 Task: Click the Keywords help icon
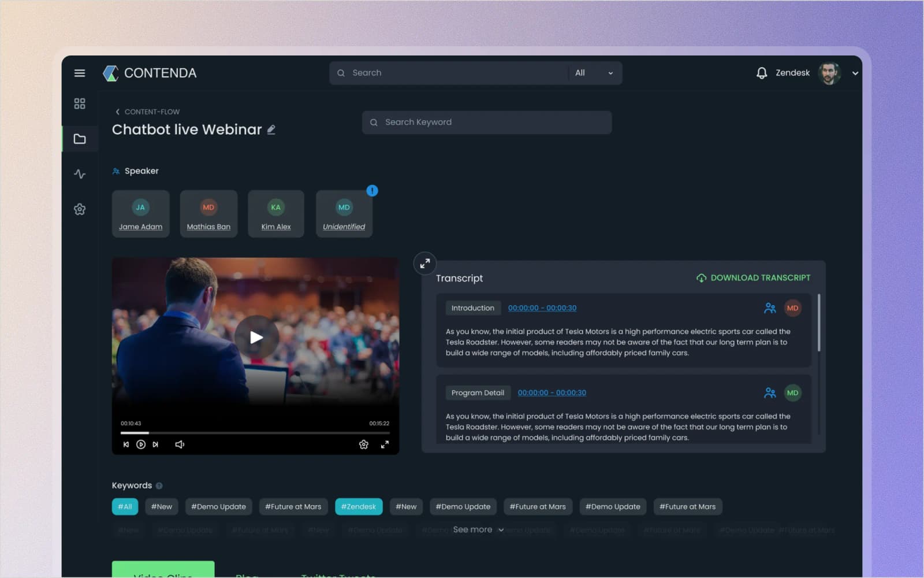(x=159, y=486)
